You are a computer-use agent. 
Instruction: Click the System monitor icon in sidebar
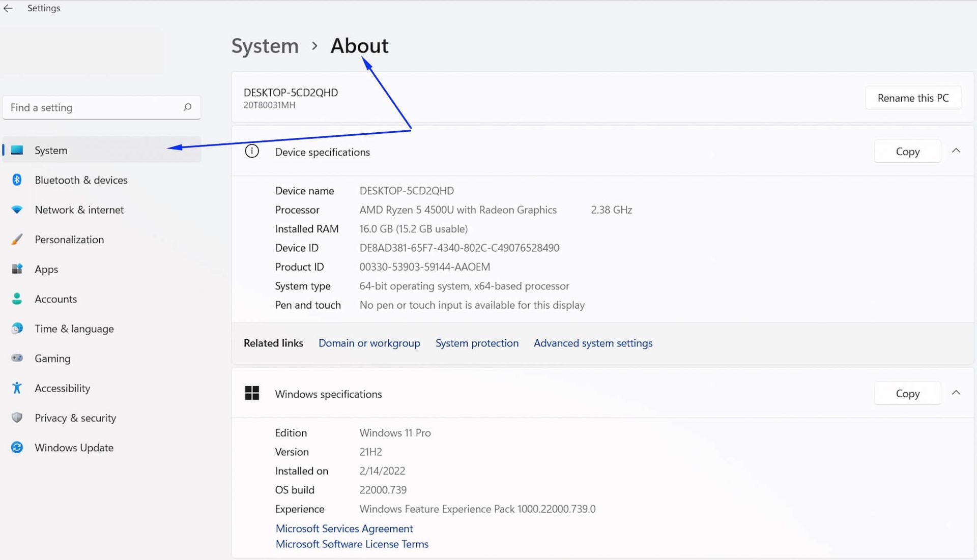click(17, 150)
